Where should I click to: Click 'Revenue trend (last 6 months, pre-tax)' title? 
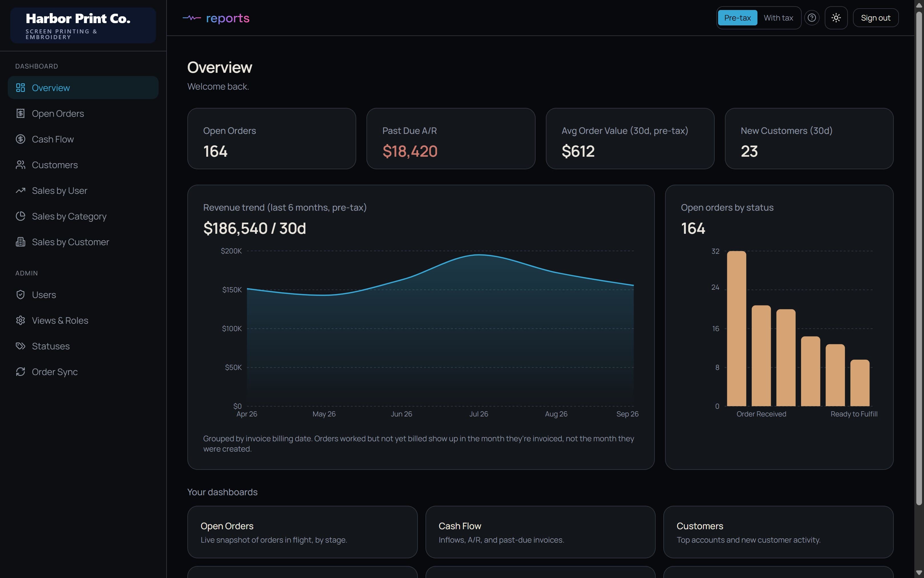285,207
